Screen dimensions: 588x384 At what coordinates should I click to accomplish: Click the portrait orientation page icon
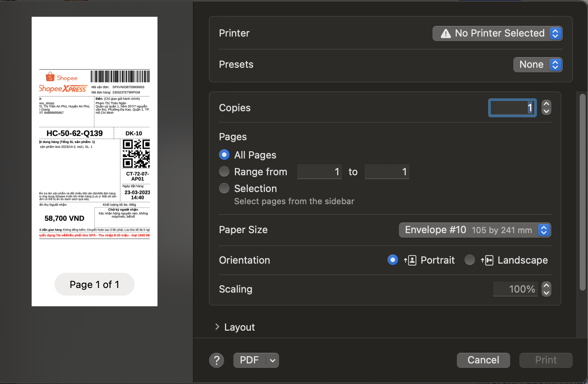pyautogui.click(x=410, y=261)
